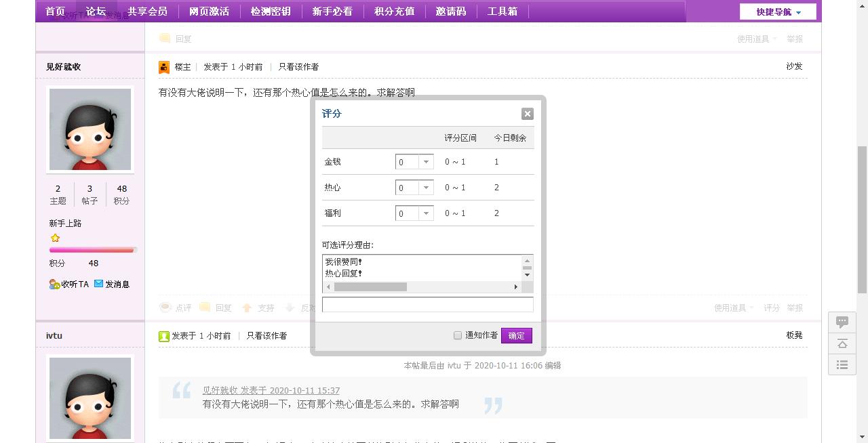
Task: Click 见好就收 主题 count 2
Action: 58,189
